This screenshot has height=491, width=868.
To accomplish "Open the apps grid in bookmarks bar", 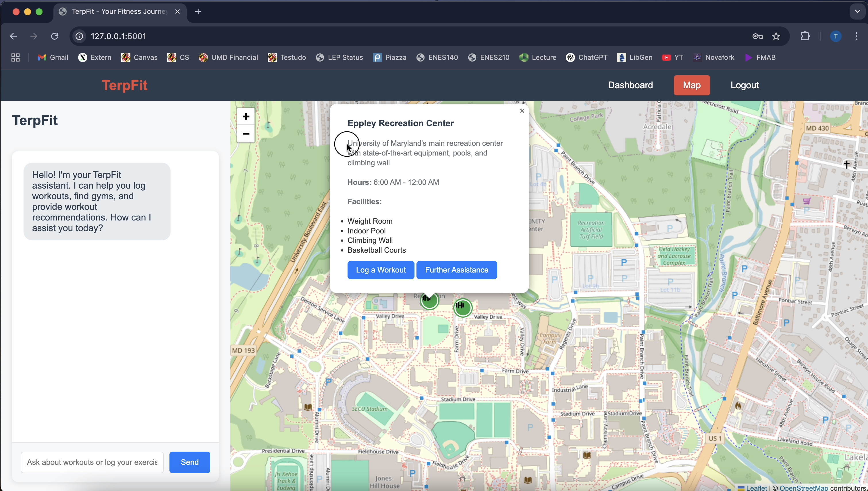I will (16, 58).
